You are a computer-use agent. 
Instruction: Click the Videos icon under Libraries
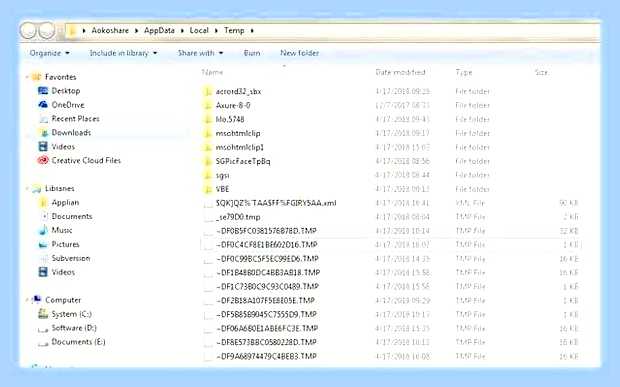43,272
